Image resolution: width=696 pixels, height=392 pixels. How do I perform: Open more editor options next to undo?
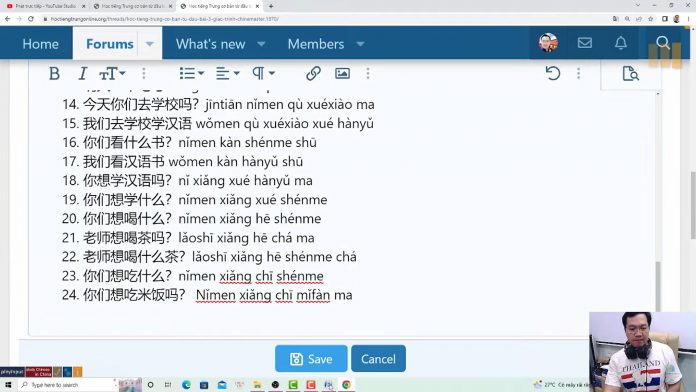coord(578,73)
